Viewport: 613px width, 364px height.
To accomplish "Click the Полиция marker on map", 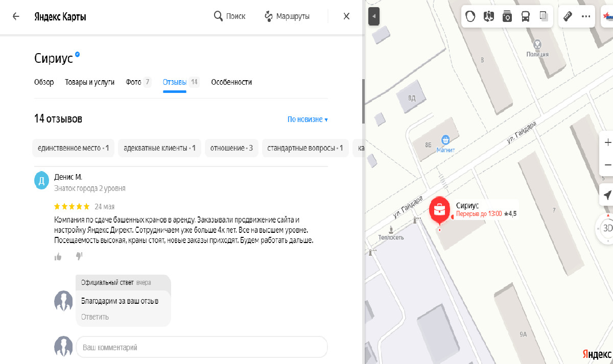I will click(537, 45).
